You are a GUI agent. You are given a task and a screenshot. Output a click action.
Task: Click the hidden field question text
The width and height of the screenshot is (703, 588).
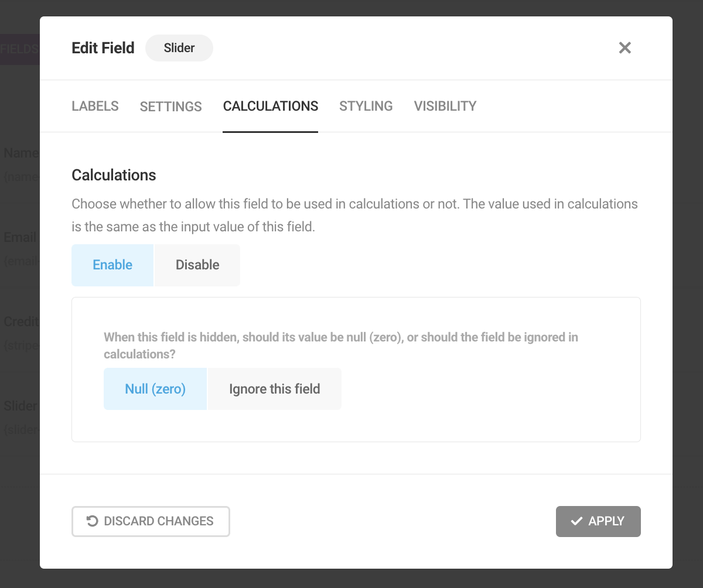point(341,346)
